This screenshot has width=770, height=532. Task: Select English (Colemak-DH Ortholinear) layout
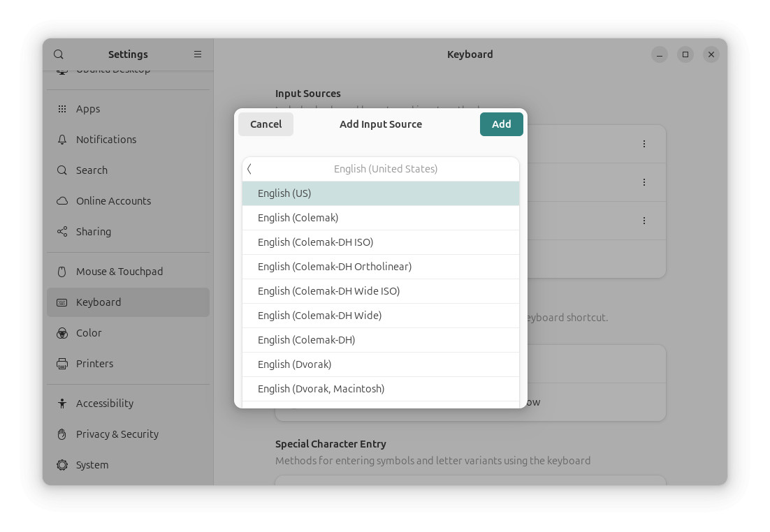click(x=381, y=267)
